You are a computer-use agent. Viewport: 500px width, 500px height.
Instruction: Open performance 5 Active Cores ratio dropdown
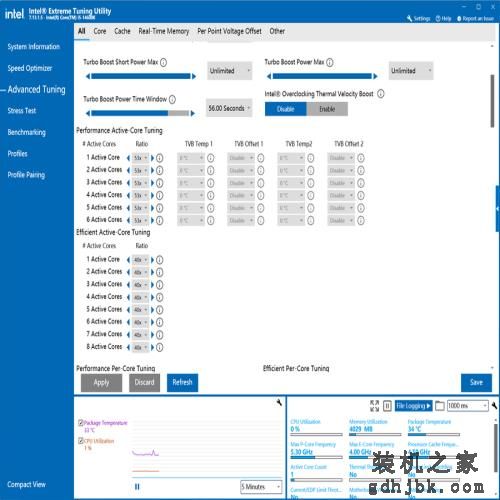click(140, 208)
